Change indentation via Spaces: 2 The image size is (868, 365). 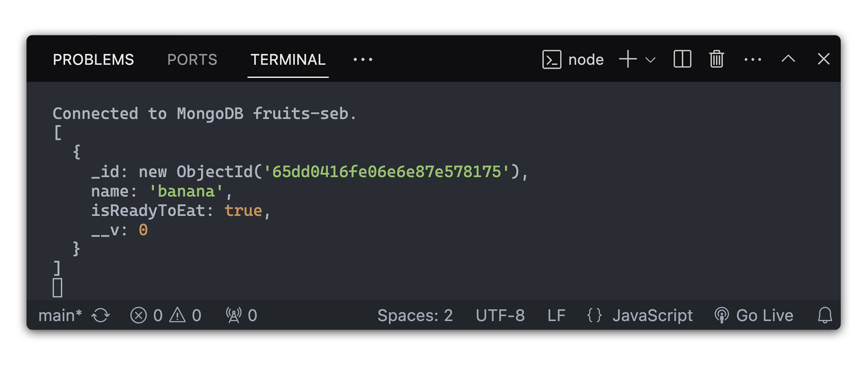pyautogui.click(x=415, y=316)
